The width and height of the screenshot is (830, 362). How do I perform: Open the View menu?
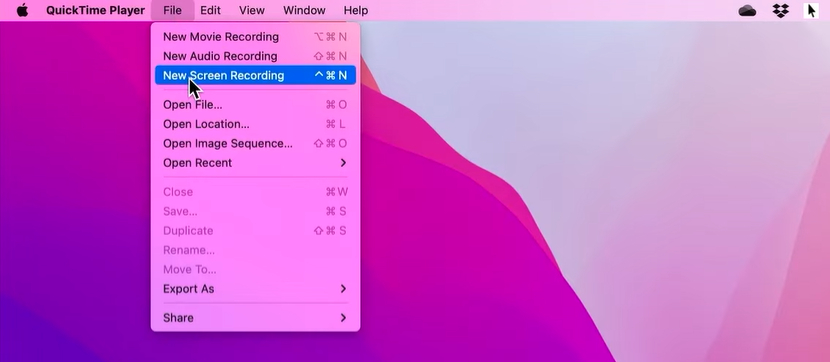tap(251, 10)
